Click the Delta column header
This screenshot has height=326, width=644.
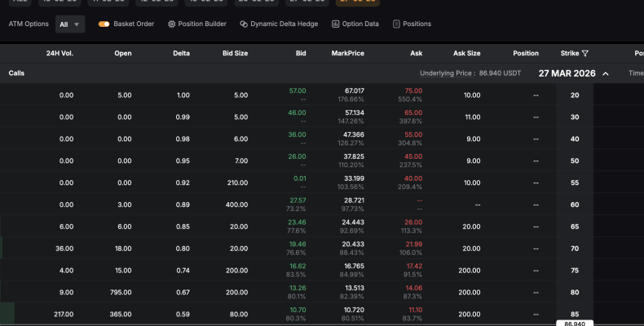click(x=181, y=54)
